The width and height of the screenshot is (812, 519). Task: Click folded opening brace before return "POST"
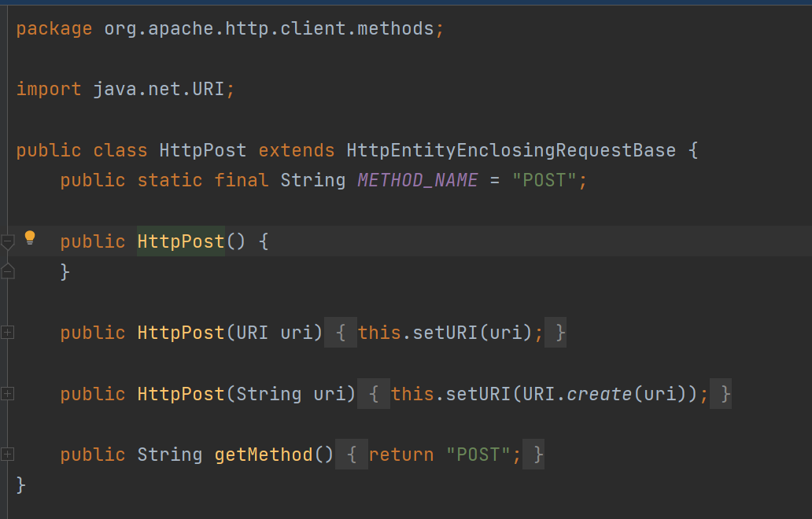(x=352, y=455)
